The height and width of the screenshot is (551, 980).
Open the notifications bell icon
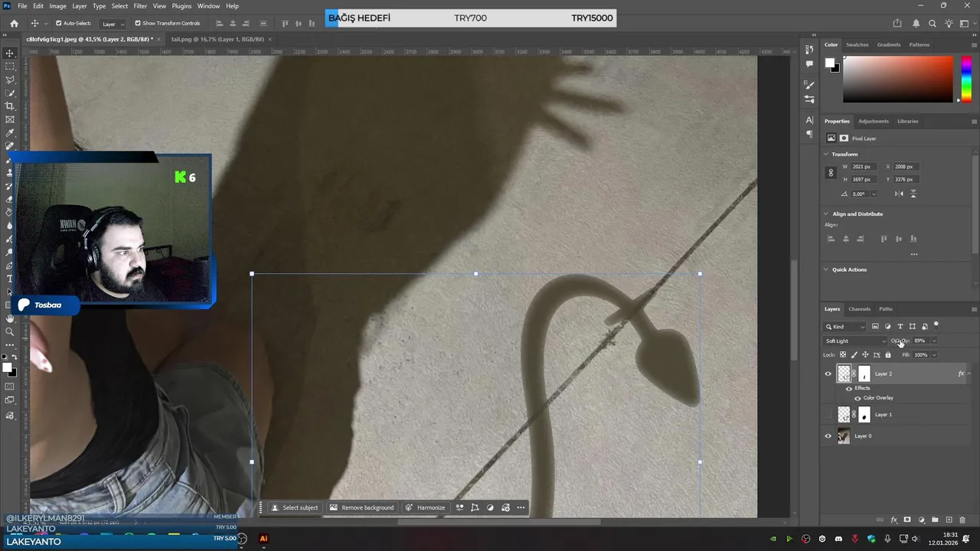(916, 23)
